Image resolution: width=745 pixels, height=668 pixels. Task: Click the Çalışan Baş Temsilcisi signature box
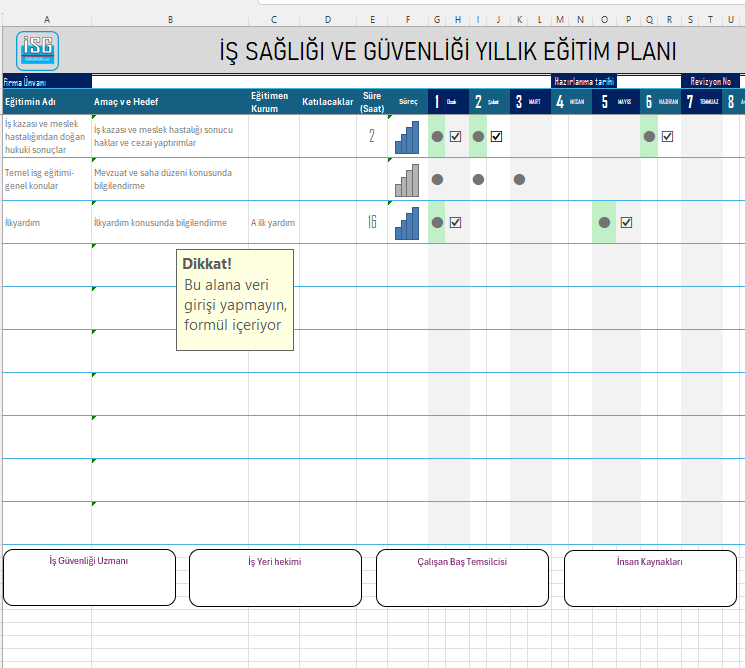[462, 578]
